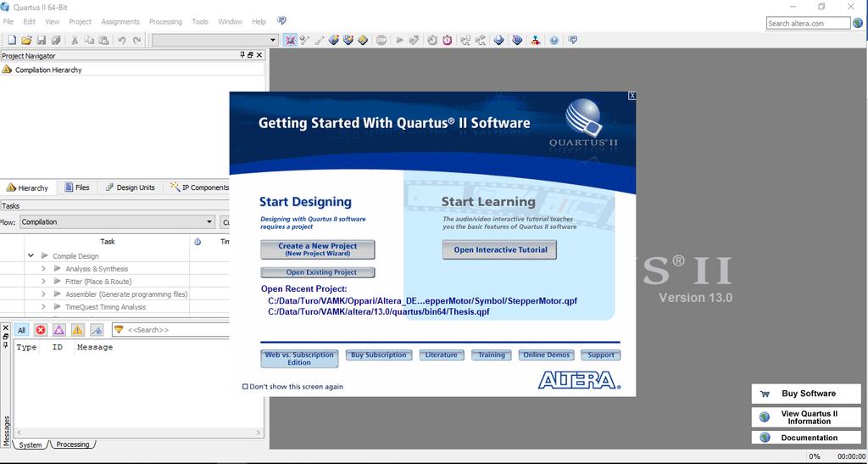Click the Buy Software button
Image resolution: width=868 pixels, height=464 pixels.
tap(806, 394)
